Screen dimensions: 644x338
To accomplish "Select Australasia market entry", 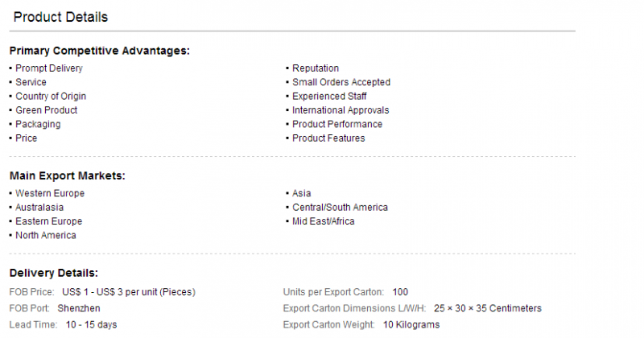I will (39, 208).
